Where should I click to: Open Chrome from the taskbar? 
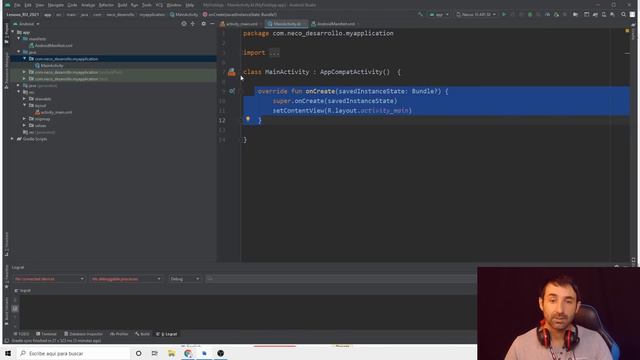pyautogui.click(x=188, y=353)
